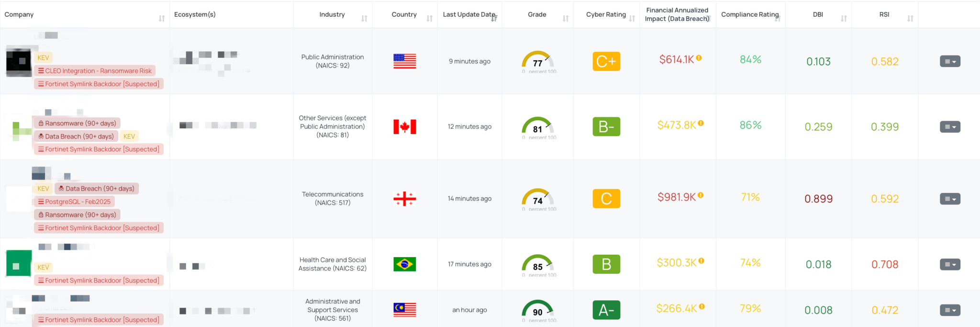Click the grade 81 gauge
This screenshot has width=980, height=327.
click(x=538, y=127)
